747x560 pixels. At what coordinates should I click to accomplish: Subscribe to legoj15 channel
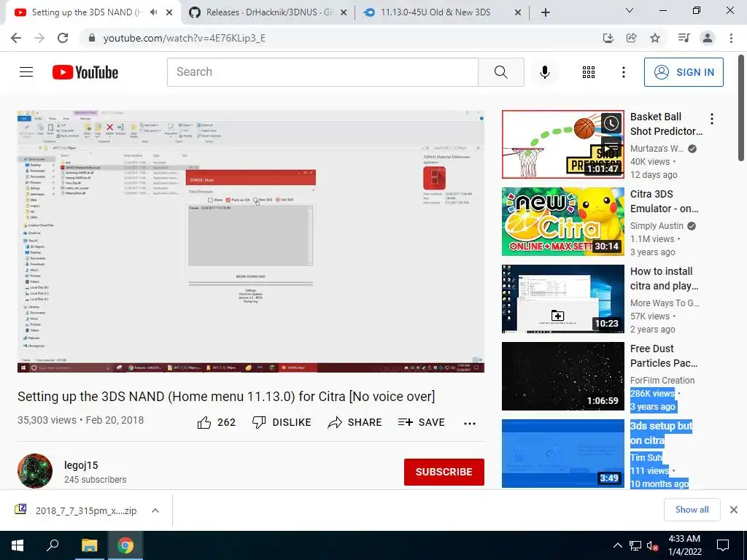click(x=444, y=472)
